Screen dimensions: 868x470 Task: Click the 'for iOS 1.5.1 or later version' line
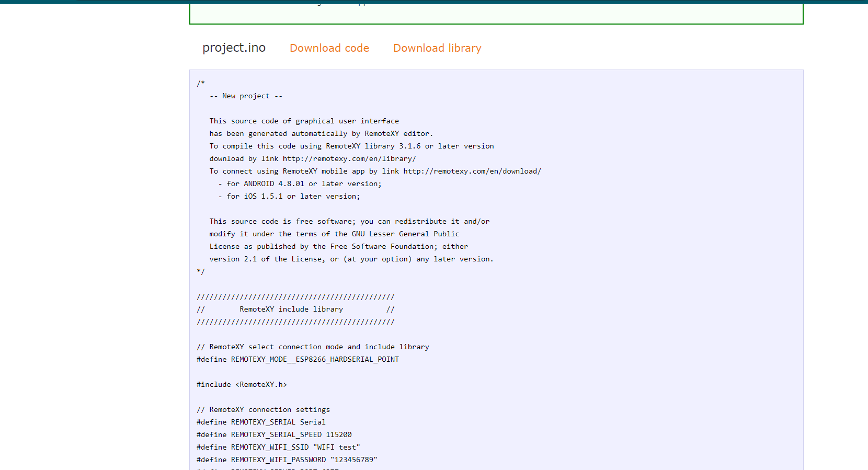[x=289, y=197]
